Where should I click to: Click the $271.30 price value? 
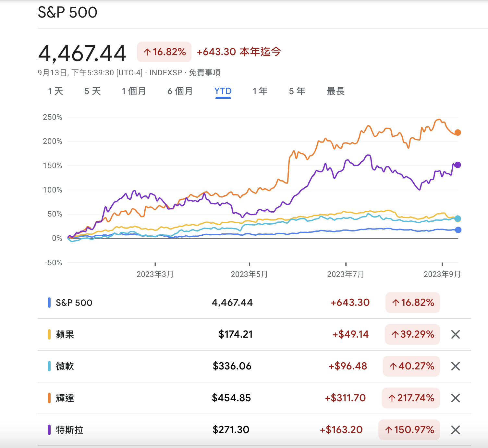tap(231, 430)
